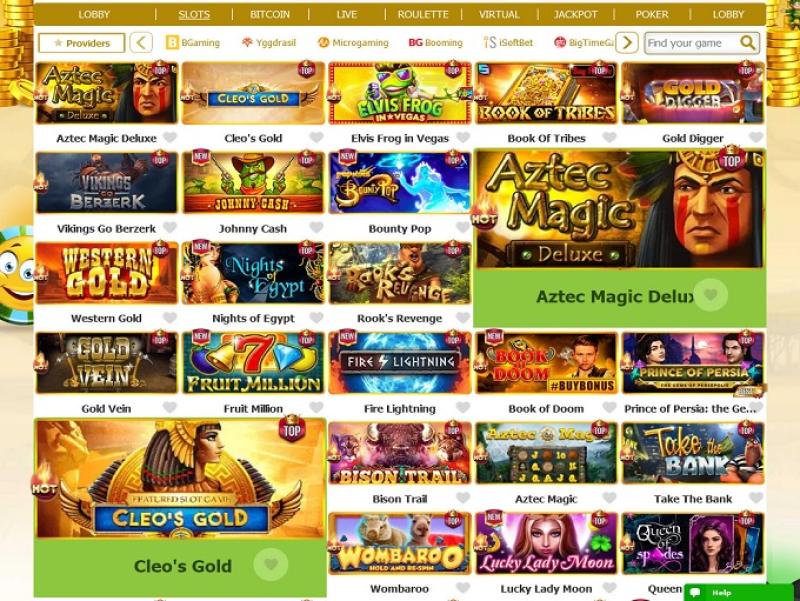Select the Booming provider logo
The image size is (800, 601).
tap(435, 43)
